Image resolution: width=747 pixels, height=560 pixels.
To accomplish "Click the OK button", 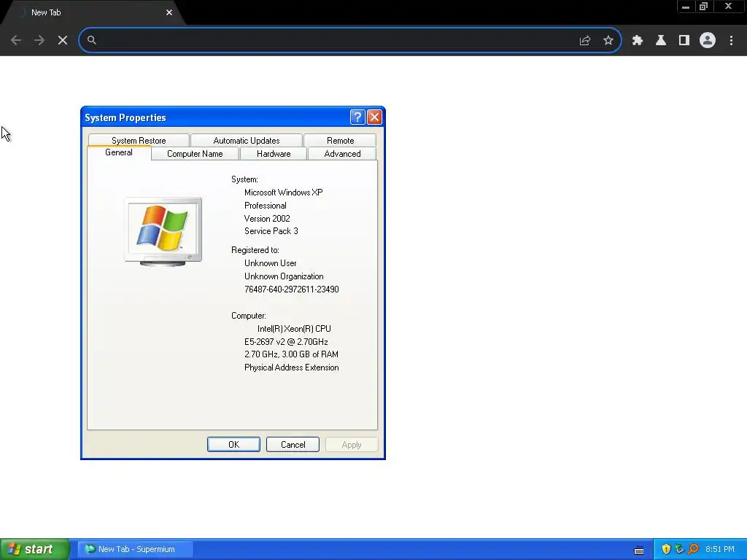I will click(x=233, y=444).
